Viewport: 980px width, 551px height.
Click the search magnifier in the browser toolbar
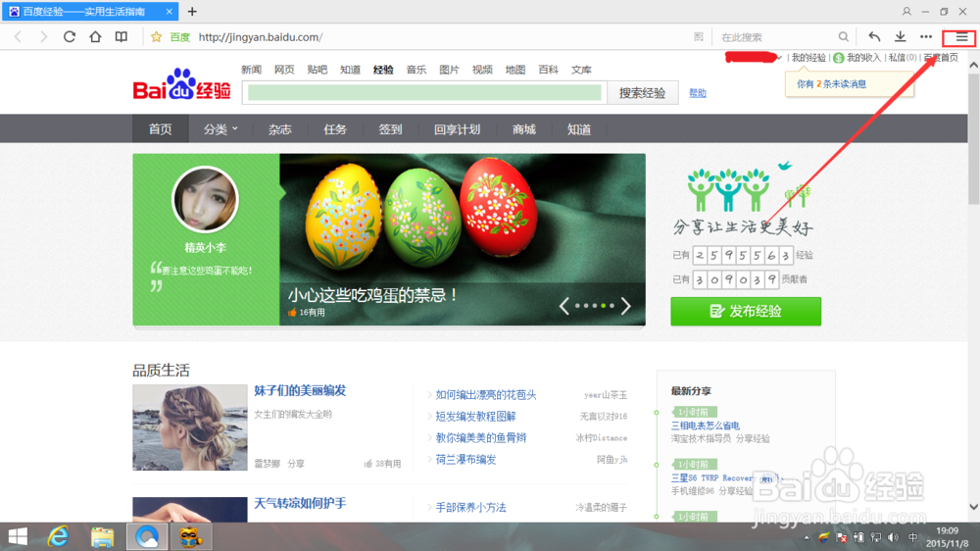pos(843,37)
